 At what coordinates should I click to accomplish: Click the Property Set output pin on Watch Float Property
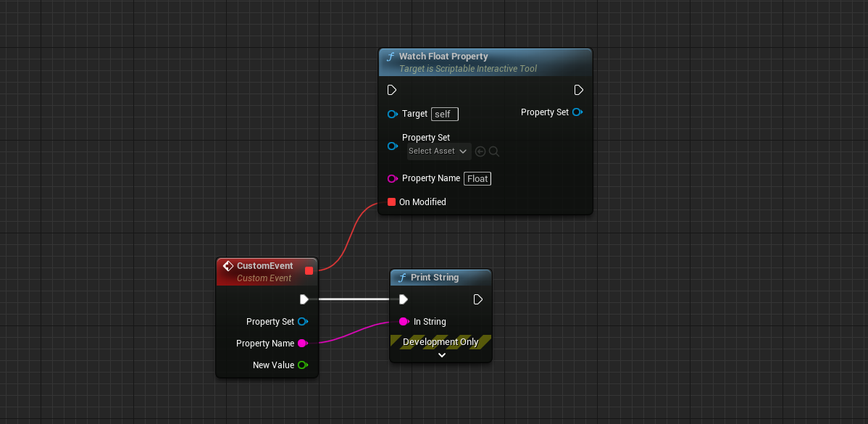pos(577,112)
